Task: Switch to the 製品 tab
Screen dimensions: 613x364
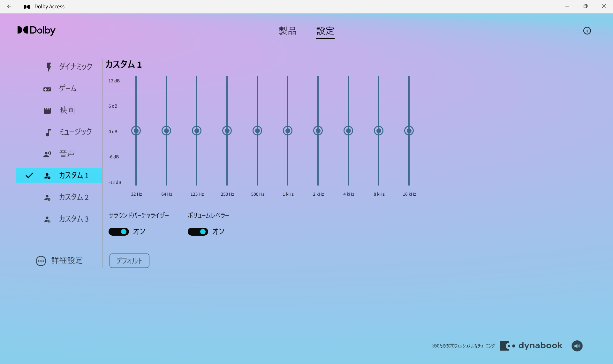Action: (288, 31)
